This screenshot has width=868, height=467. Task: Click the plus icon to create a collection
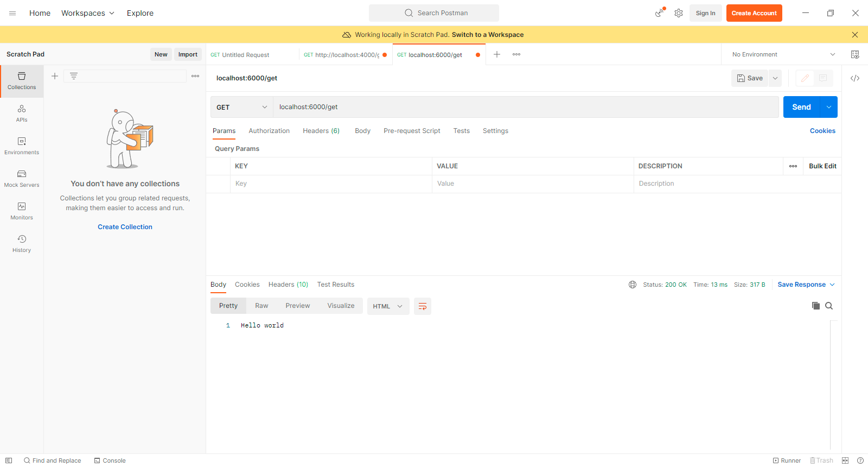click(x=55, y=76)
